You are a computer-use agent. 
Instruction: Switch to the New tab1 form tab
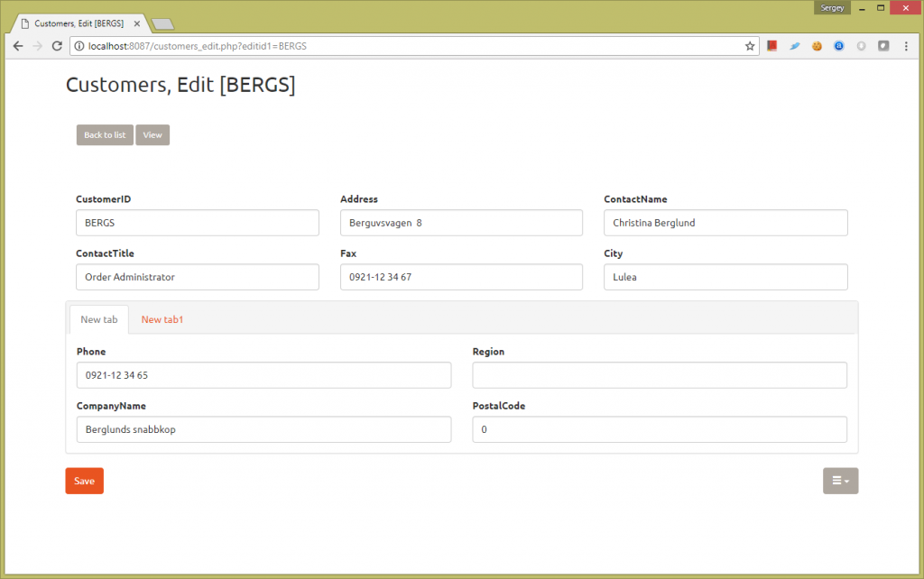(x=162, y=318)
